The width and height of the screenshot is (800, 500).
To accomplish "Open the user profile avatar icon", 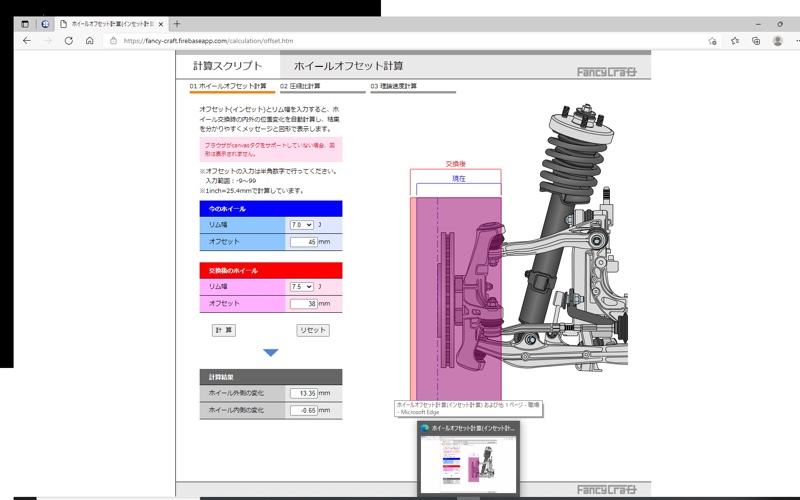I will point(778,41).
